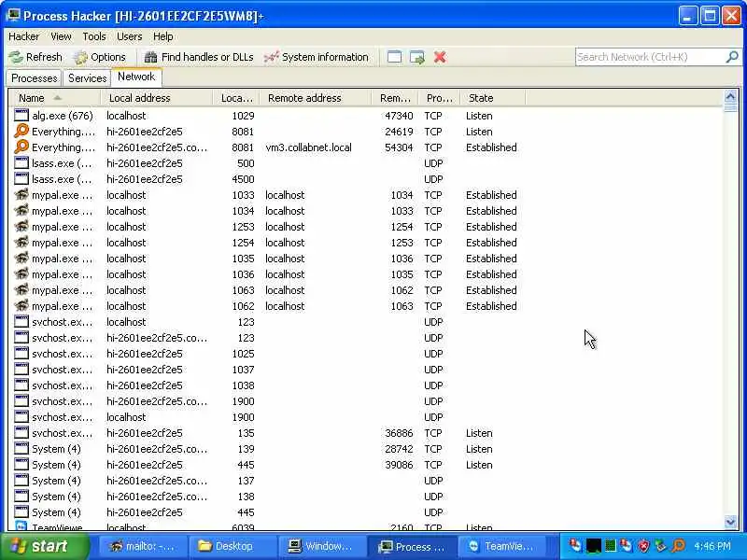Select mypal.exe row with local port 1063
747x560 pixels.
pos(267,290)
